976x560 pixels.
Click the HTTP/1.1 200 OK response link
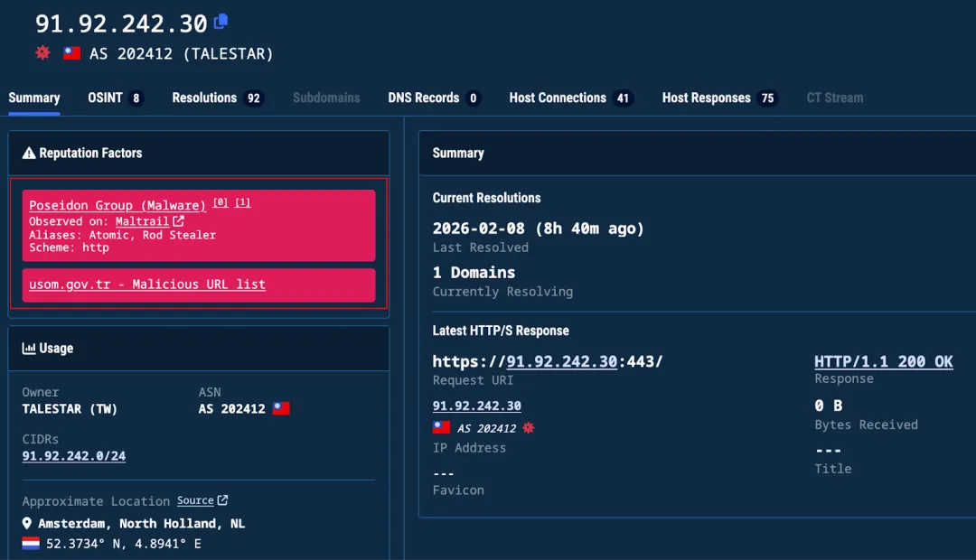[x=883, y=361]
